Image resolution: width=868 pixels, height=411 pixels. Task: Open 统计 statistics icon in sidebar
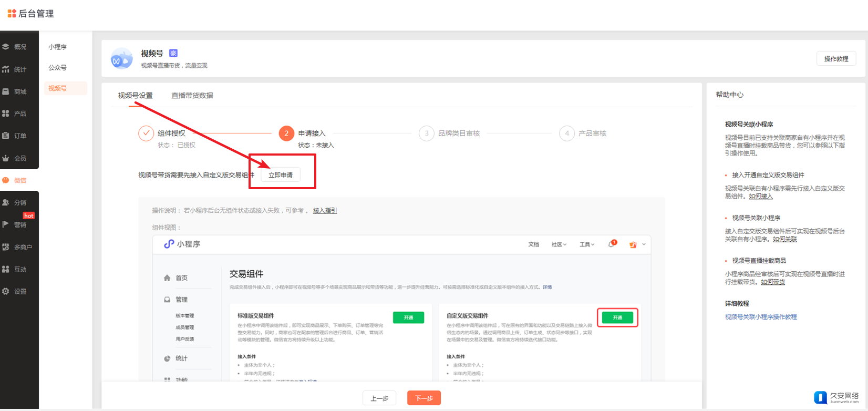point(6,69)
